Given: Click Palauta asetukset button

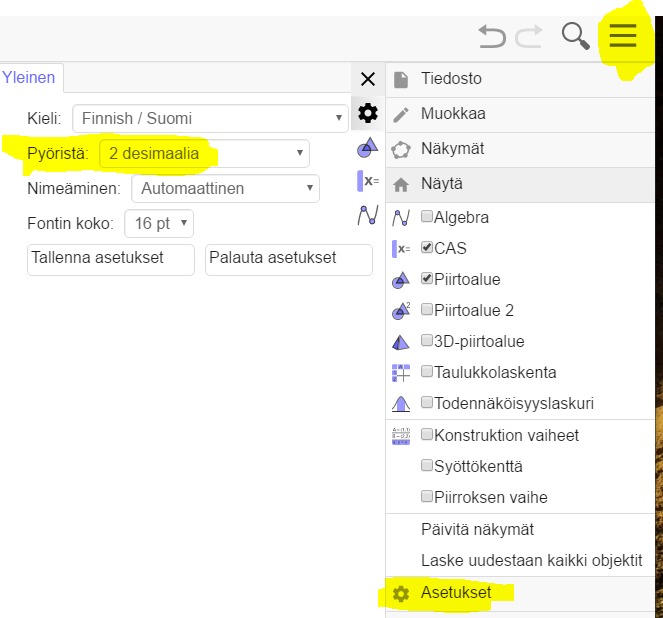Looking at the screenshot, I should [289, 260].
